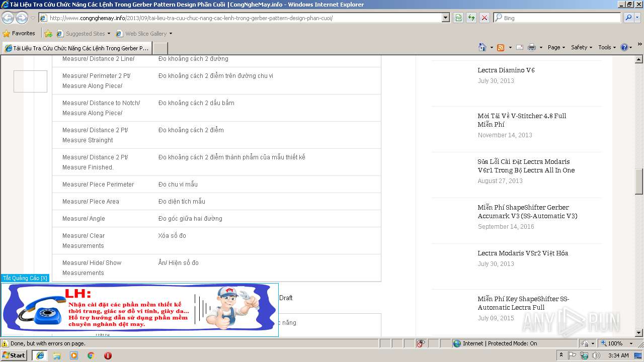Expand recent pages dropdown beside Forward

click(x=33, y=18)
